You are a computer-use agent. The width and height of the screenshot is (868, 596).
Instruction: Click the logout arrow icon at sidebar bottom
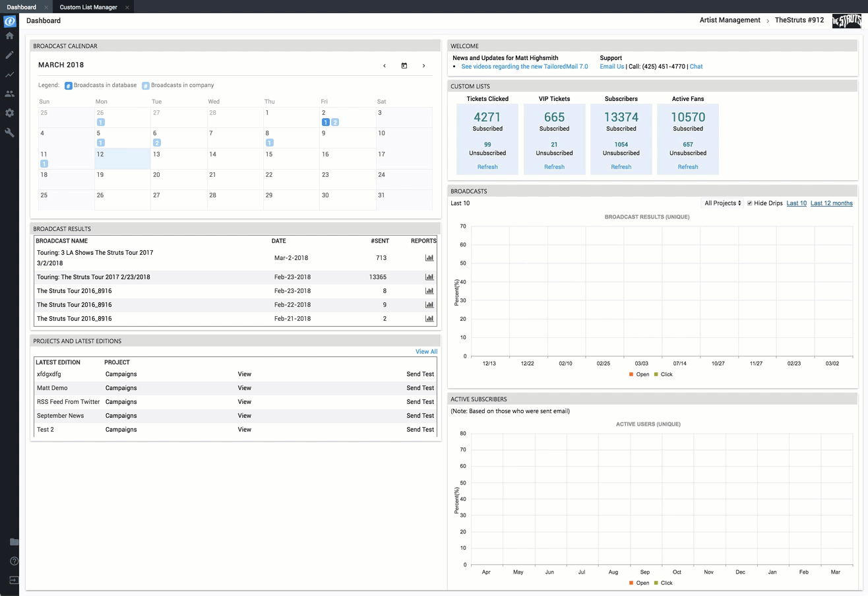click(14, 580)
